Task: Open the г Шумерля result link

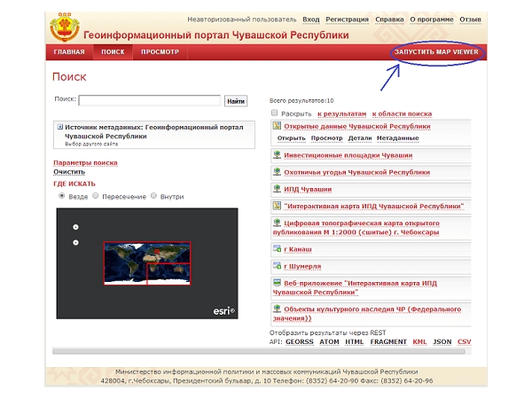Action: (302, 266)
